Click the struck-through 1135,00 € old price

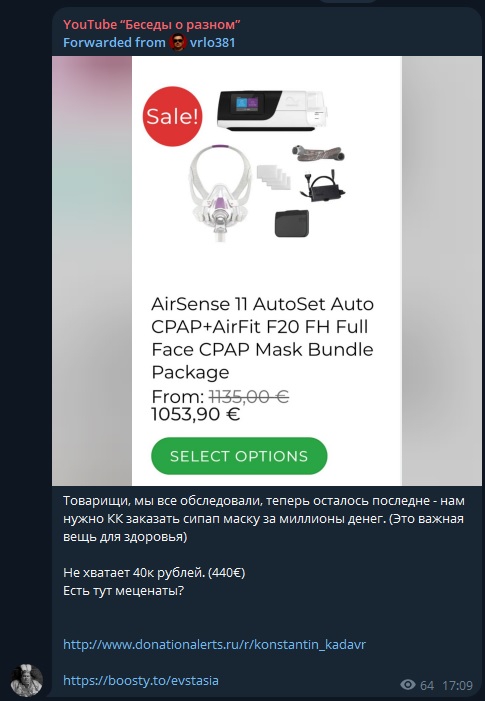coord(249,397)
